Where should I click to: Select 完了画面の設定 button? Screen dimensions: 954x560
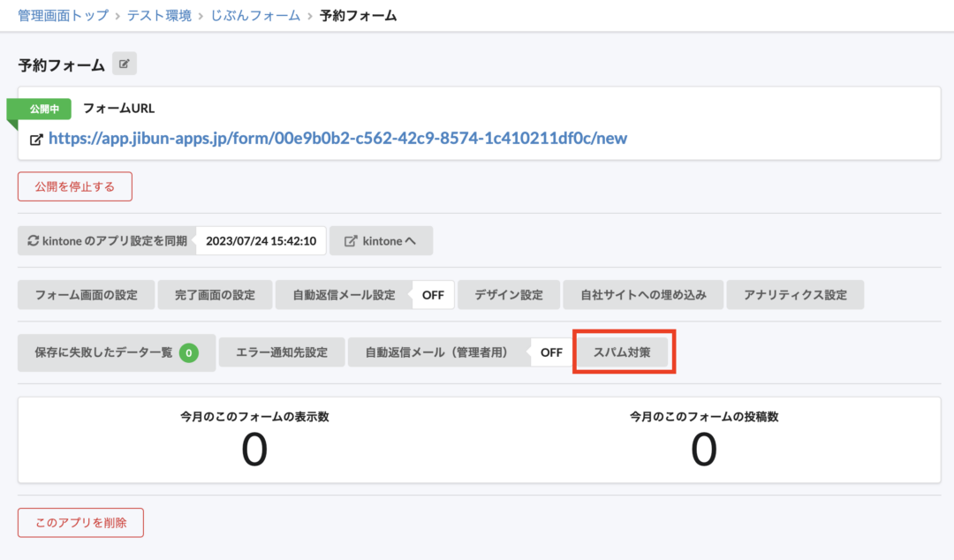[215, 295]
